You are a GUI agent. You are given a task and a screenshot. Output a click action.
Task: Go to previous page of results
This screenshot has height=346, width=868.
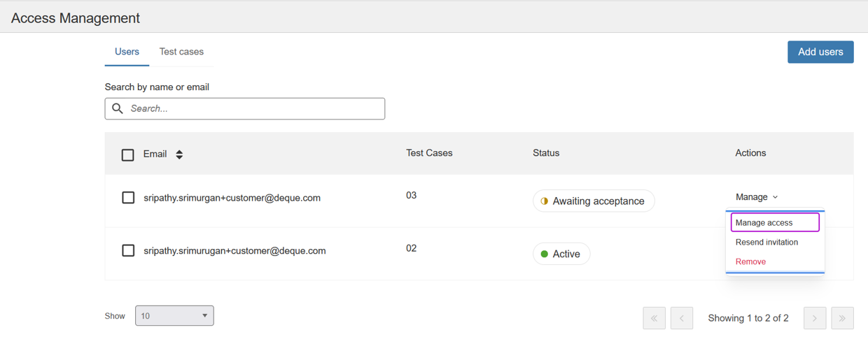click(681, 318)
